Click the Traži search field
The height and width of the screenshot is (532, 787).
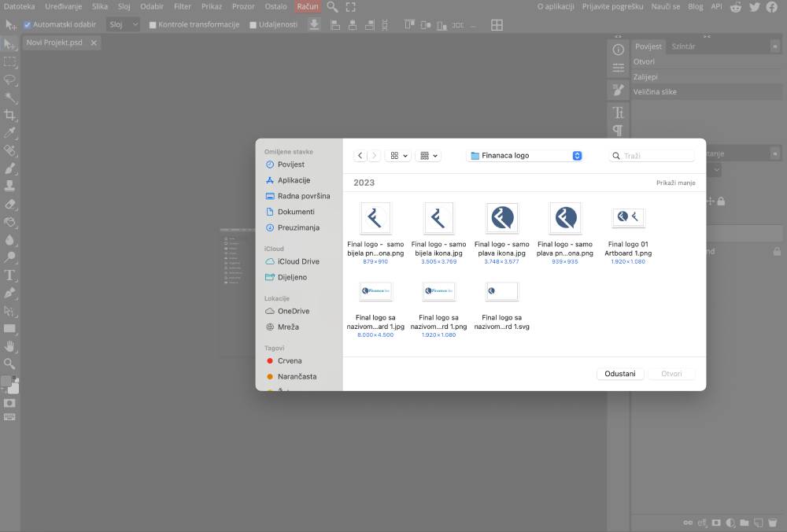tap(652, 156)
